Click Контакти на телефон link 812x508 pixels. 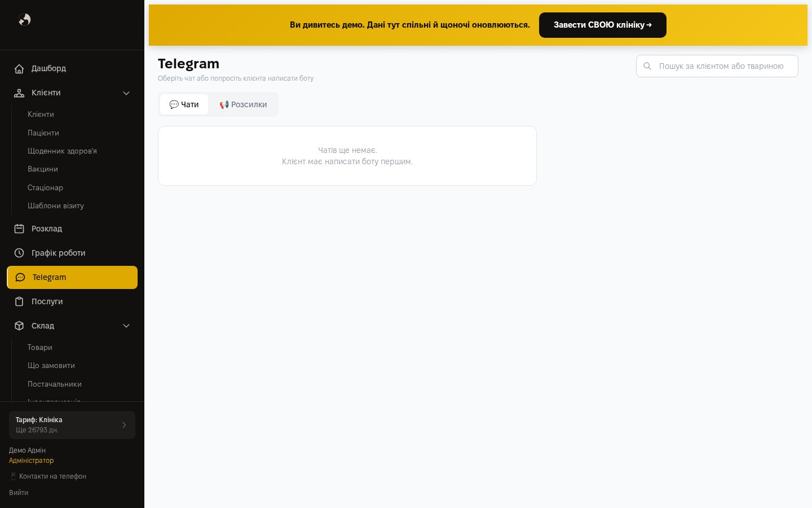coord(48,476)
